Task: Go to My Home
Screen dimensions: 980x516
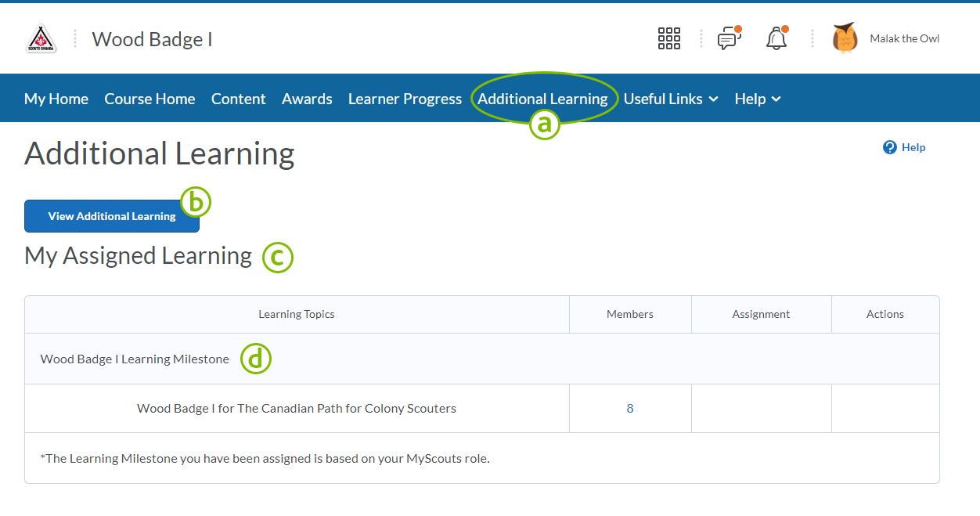Action: pyautogui.click(x=56, y=99)
